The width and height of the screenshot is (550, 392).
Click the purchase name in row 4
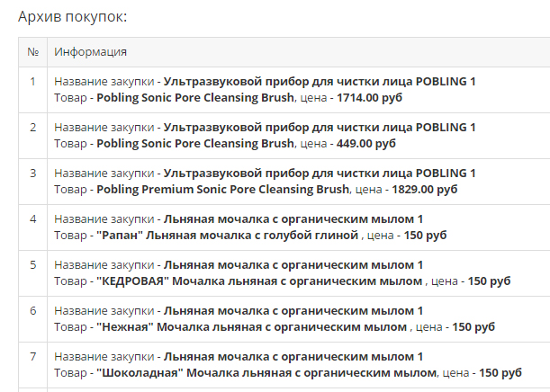tap(293, 219)
